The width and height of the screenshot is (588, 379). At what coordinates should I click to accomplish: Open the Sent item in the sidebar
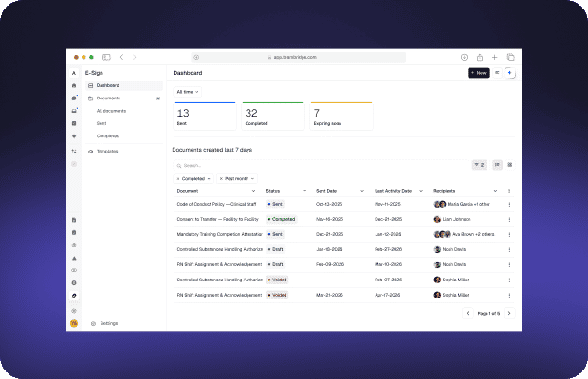point(101,123)
